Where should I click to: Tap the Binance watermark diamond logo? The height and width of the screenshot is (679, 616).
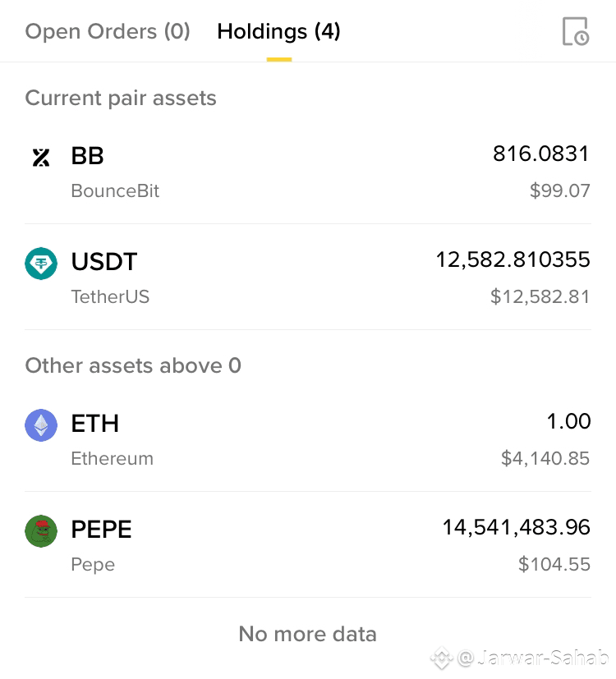[x=442, y=658]
